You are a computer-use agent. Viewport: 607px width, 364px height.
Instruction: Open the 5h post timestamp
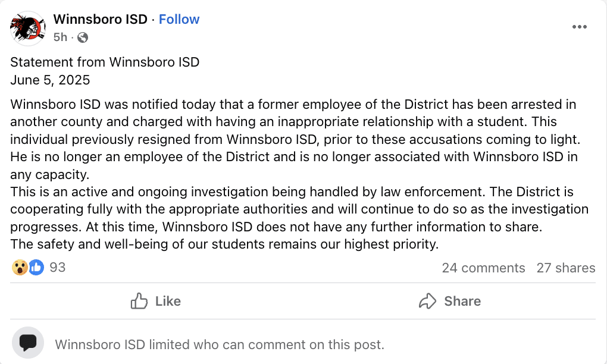(x=60, y=37)
